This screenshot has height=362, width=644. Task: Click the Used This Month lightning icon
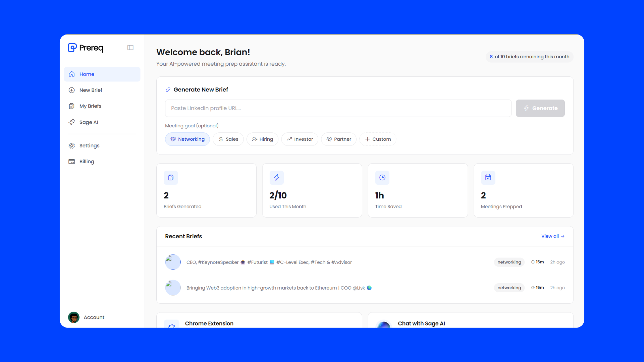[x=276, y=178]
